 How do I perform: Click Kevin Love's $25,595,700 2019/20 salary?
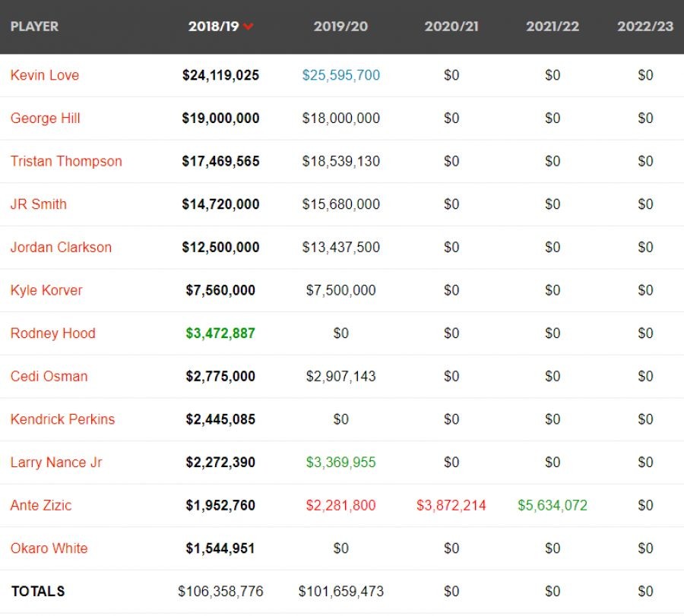pyautogui.click(x=341, y=75)
